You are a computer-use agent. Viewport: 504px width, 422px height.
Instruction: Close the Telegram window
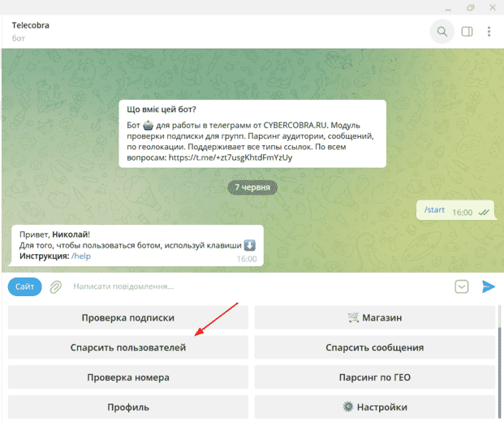click(x=493, y=8)
